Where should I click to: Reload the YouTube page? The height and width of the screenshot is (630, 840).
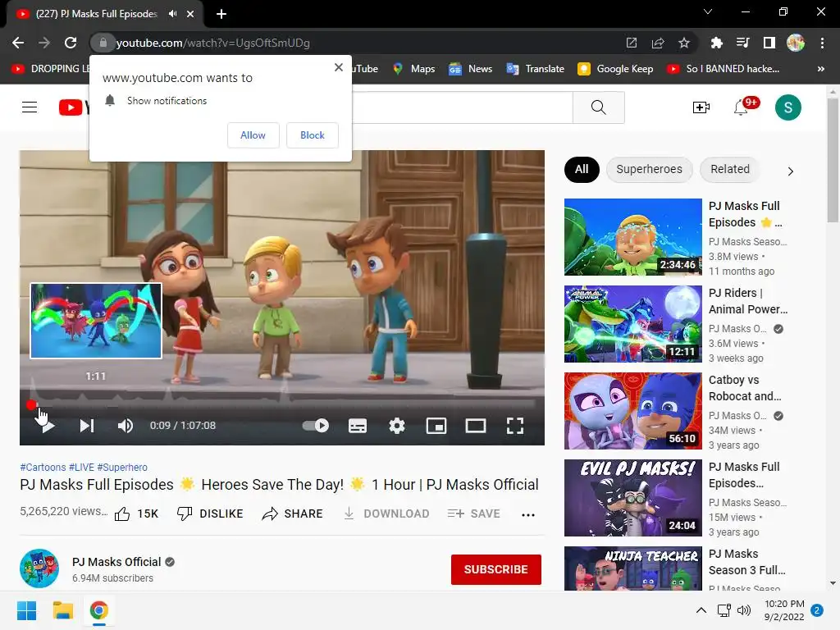click(71, 43)
